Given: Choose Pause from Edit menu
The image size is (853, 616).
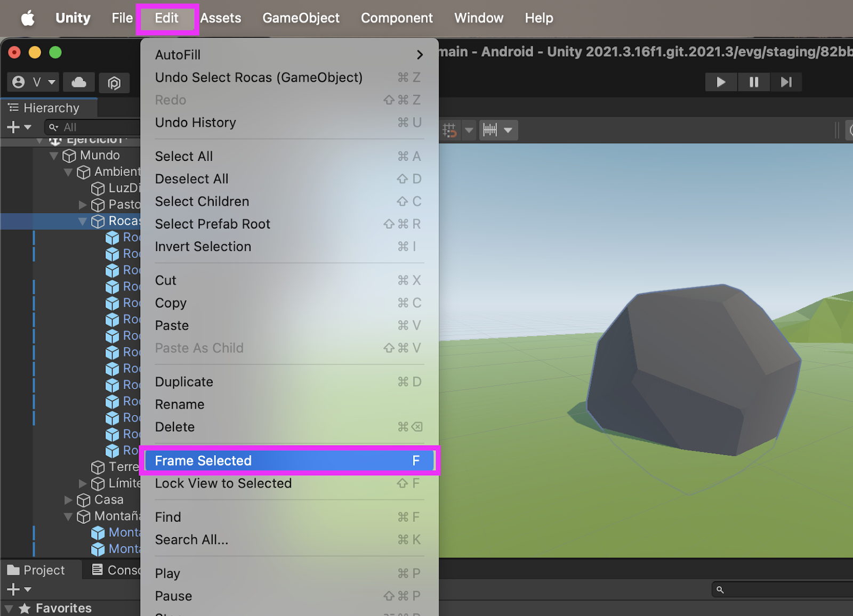Looking at the screenshot, I should pyautogui.click(x=289, y=596).
